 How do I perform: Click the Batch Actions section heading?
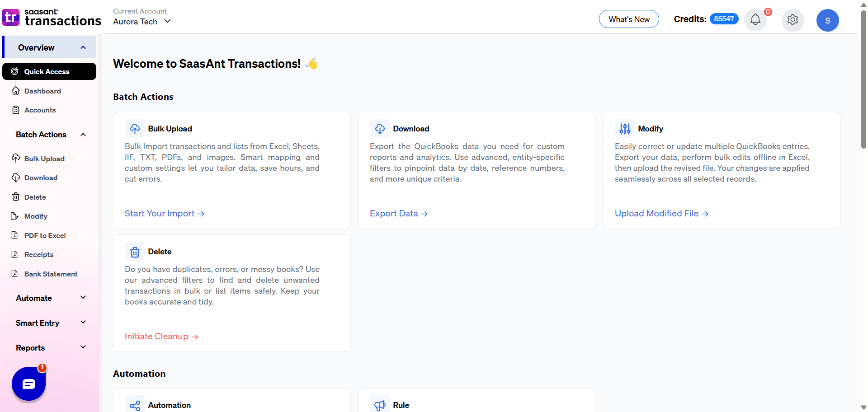143,97
